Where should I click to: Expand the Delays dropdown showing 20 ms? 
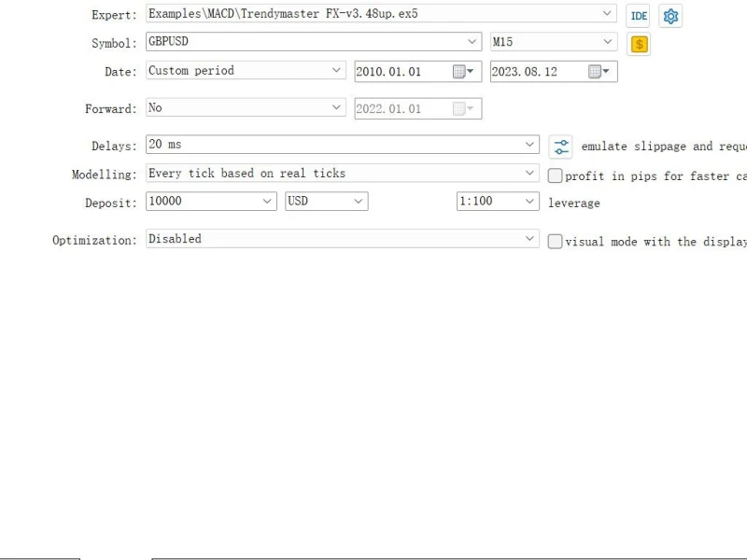[x=530, y=145]
